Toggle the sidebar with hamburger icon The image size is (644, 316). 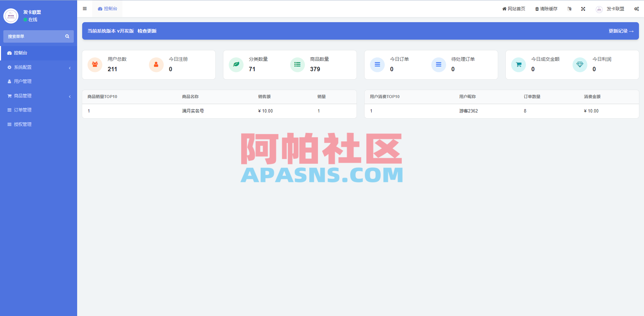tap(85, 9)
